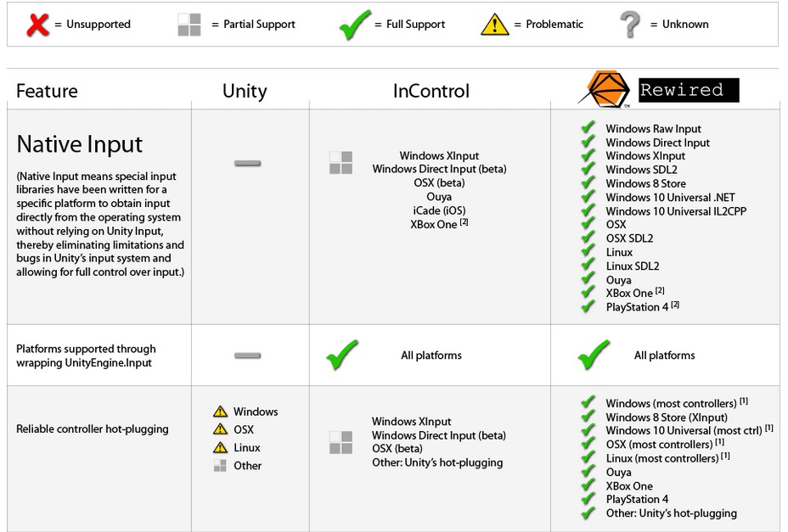Viewport: 788px width, 532px height.
Task: Click the OSX SDL2 text
Action: pos(629,238)
